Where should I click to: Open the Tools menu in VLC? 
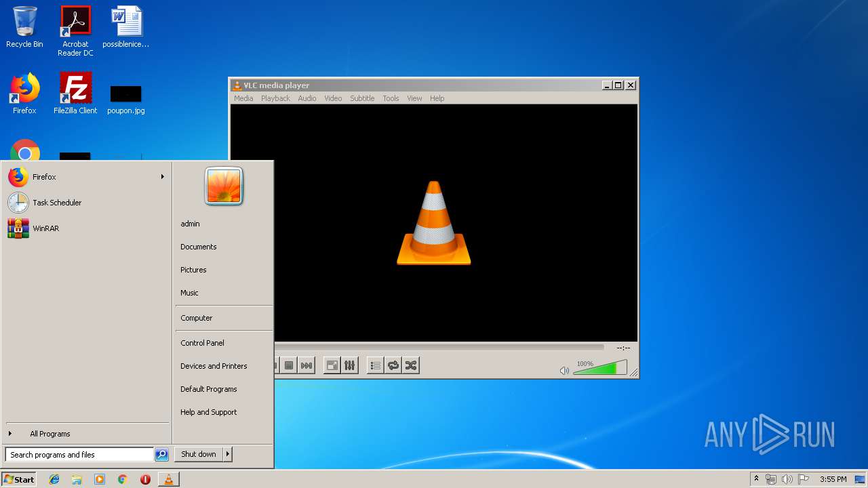pyautogui.click(x=391, y=98)
